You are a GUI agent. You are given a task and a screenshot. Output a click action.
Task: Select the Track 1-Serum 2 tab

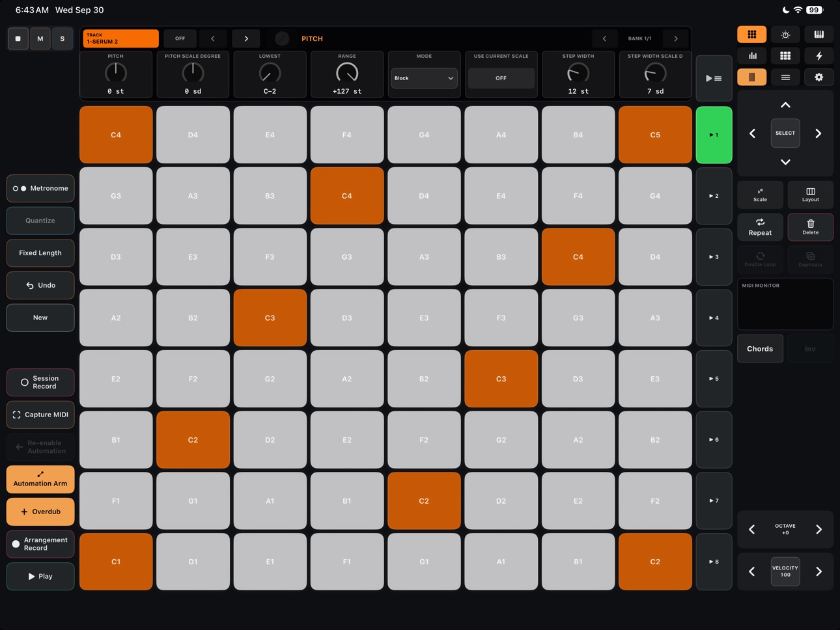click(120, 38)
